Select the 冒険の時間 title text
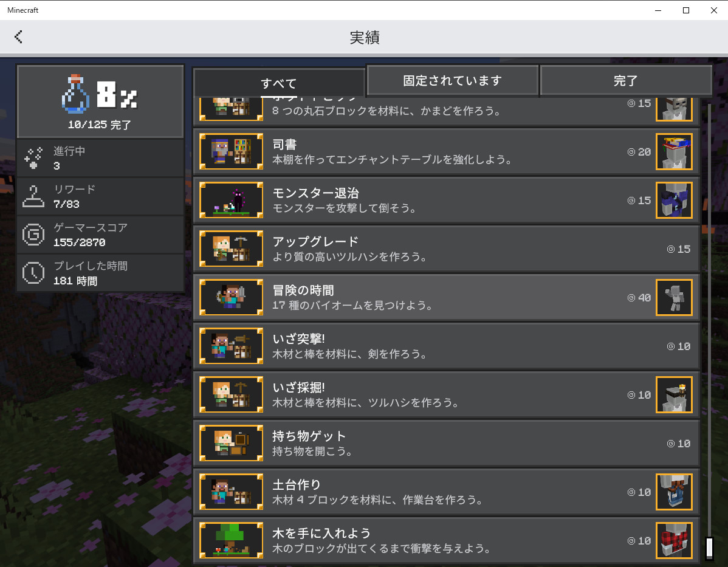 coord(303,290)
